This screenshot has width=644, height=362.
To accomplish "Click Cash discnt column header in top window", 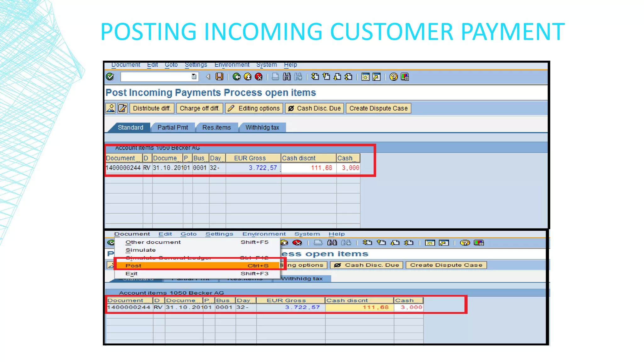I will click(308, 158).
